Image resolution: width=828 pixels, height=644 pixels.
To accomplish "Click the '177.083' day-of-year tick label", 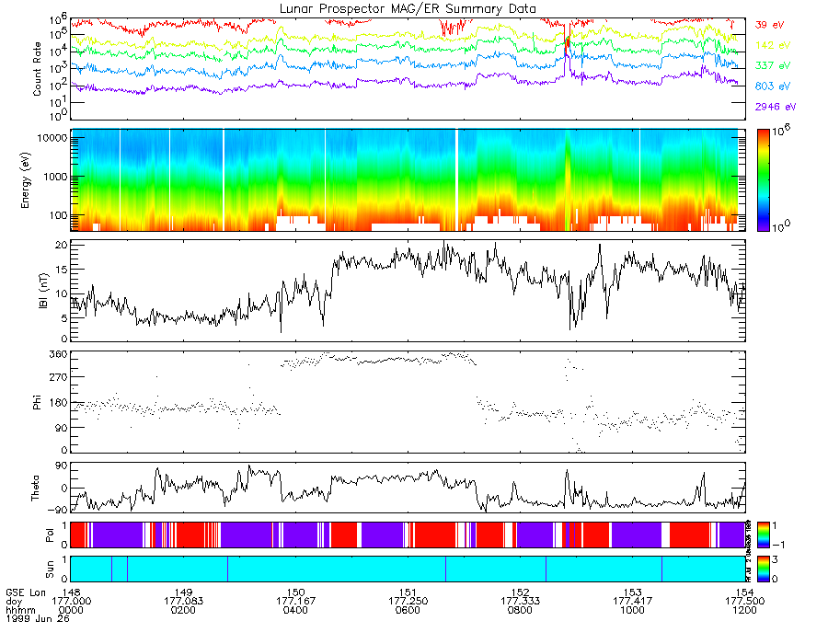I will point(183,602).
